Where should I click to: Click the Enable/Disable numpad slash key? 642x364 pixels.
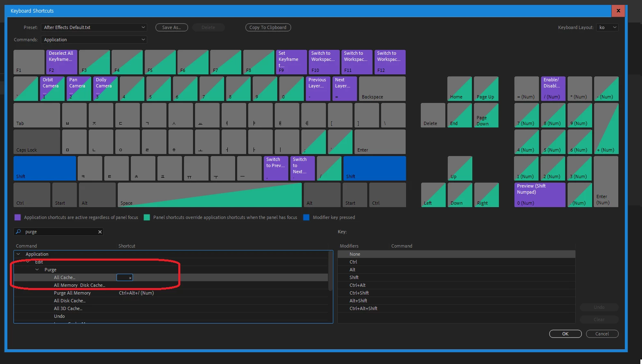553,89
